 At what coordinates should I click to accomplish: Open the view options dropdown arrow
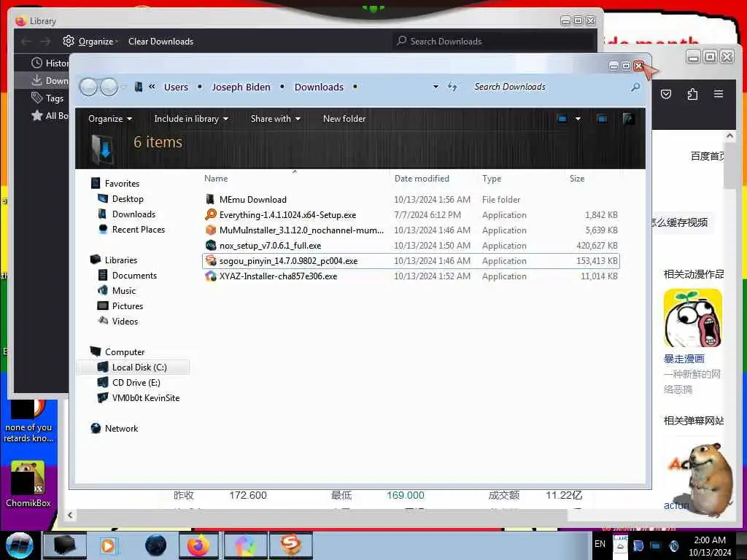click(x=578, y=119)
